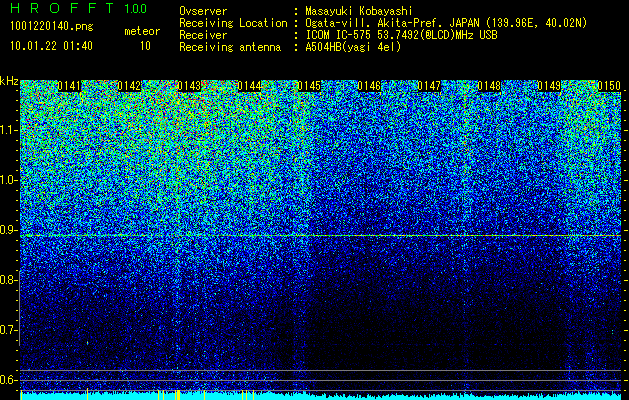
Task: Click the 0147 time marker
Action: pyautogui.click(x=429, y=86)
